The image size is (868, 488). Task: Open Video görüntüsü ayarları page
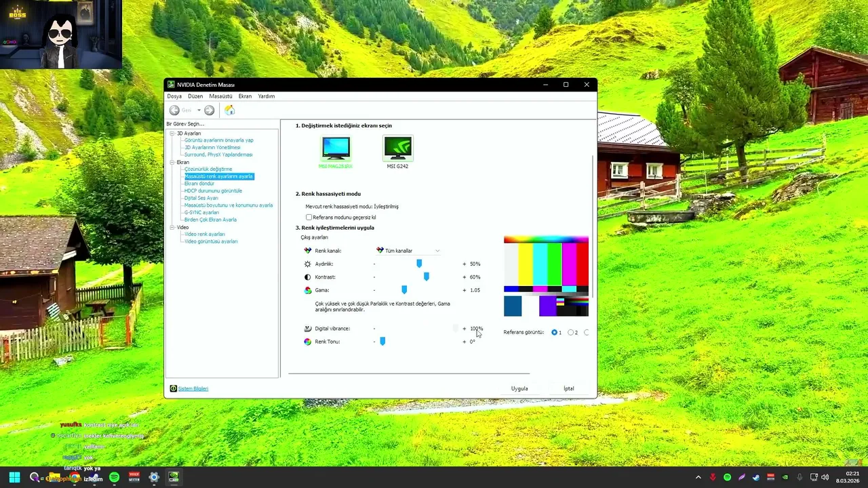click(211, 241)
